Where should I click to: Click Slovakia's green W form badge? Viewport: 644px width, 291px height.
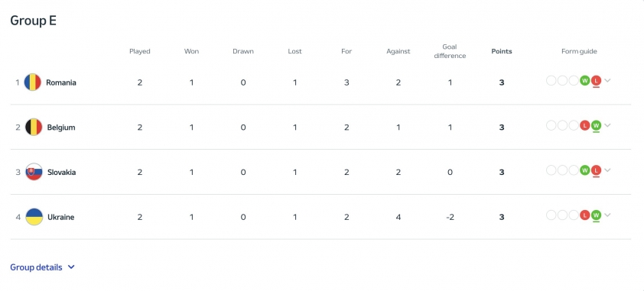tap(585, 170)
